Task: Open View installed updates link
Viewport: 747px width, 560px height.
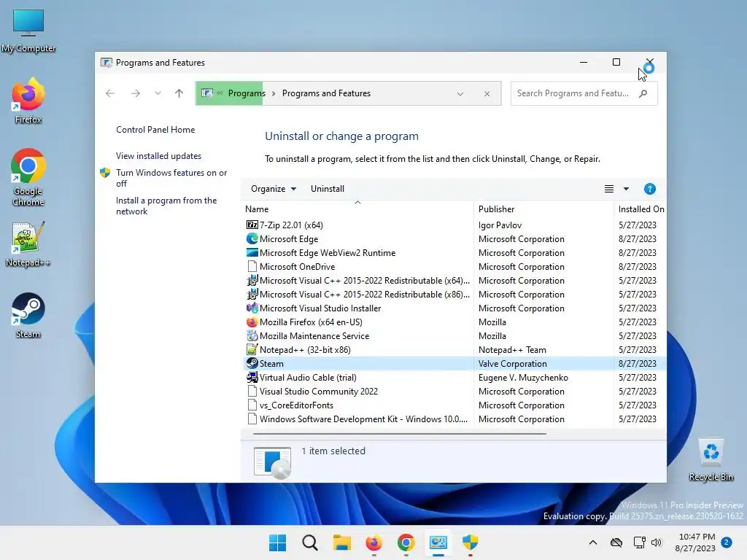Action: pos(158,156)
